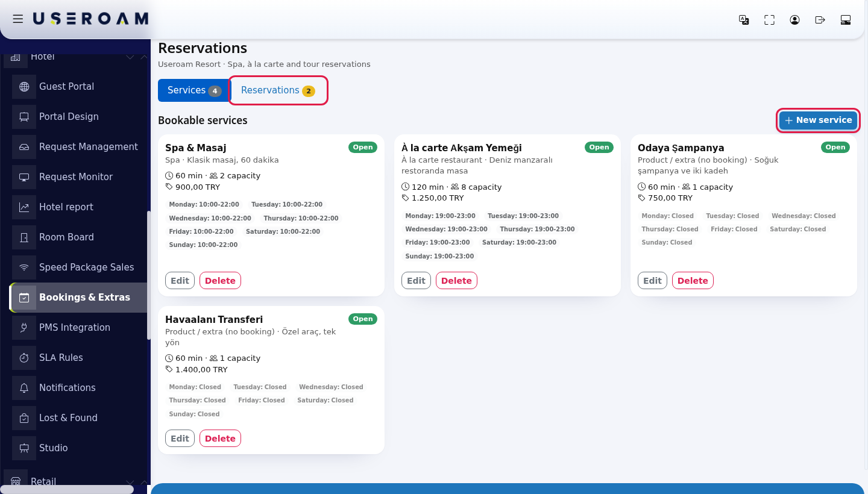Edit the Odaya Şampanya service
This screenshot has width=868, height=494.
652,281
